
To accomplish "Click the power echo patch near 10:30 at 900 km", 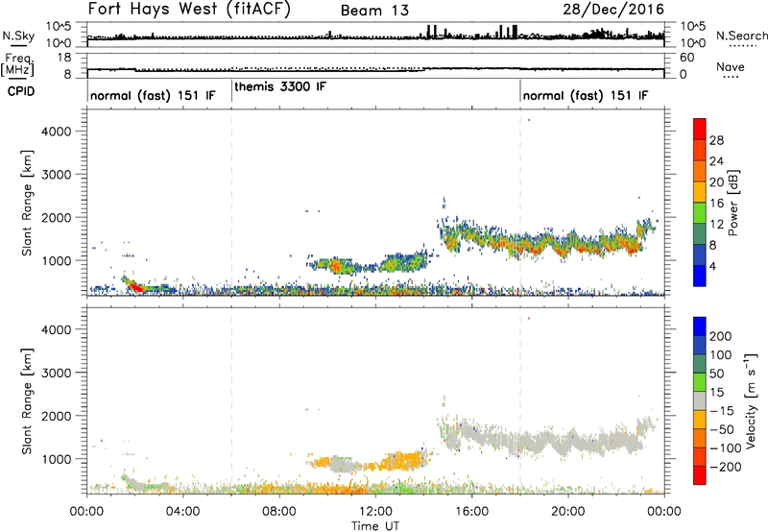I will 337,266.
